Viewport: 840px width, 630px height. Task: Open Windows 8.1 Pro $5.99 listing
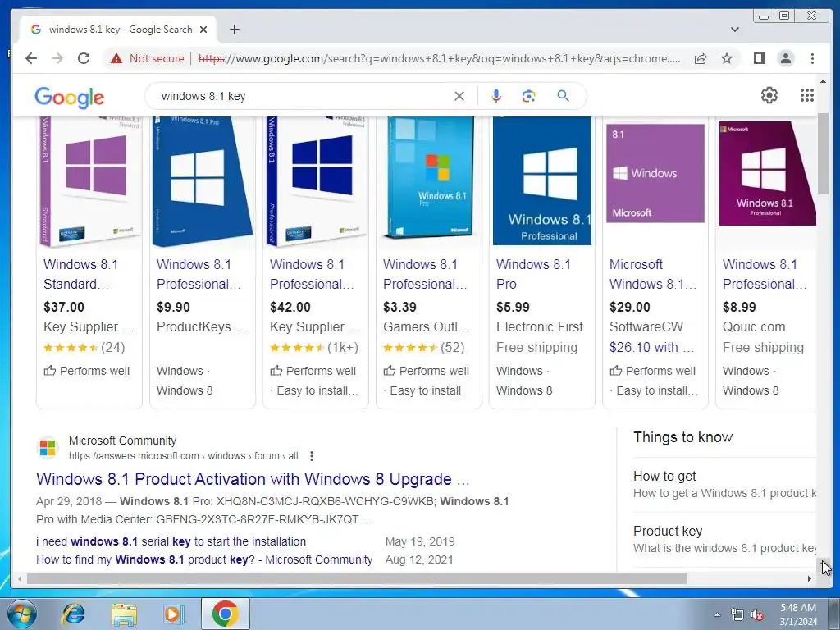(533, 274)
